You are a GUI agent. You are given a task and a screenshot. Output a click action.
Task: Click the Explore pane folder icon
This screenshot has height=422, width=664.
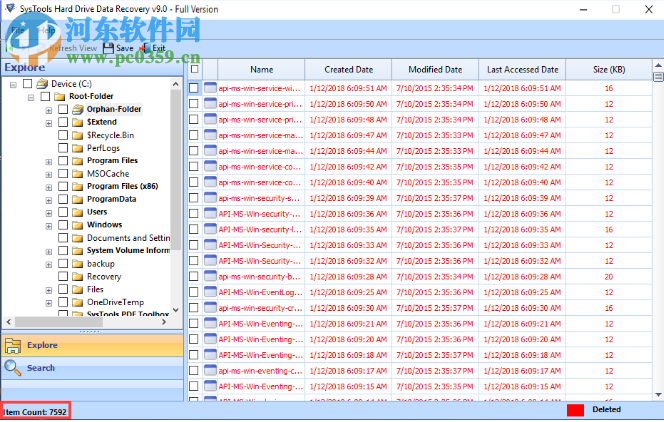(13, 345)
